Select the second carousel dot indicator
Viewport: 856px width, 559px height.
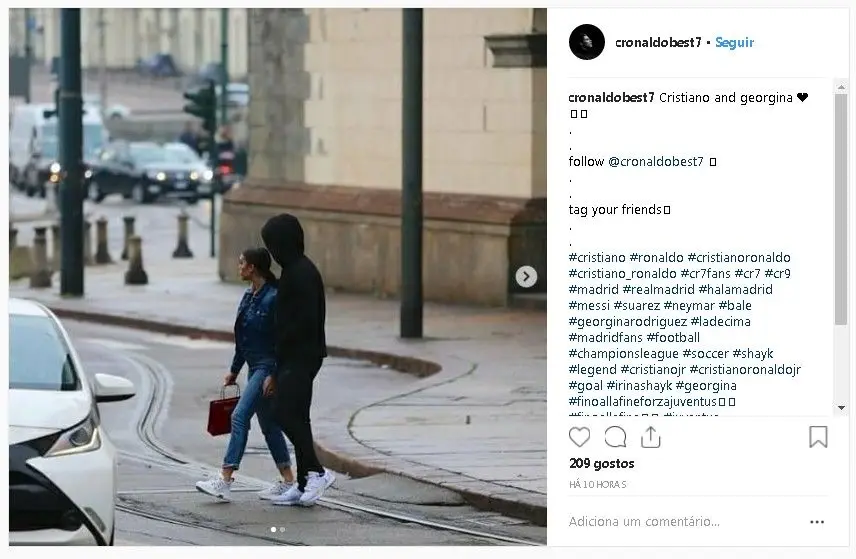click(x=282, y=530)
